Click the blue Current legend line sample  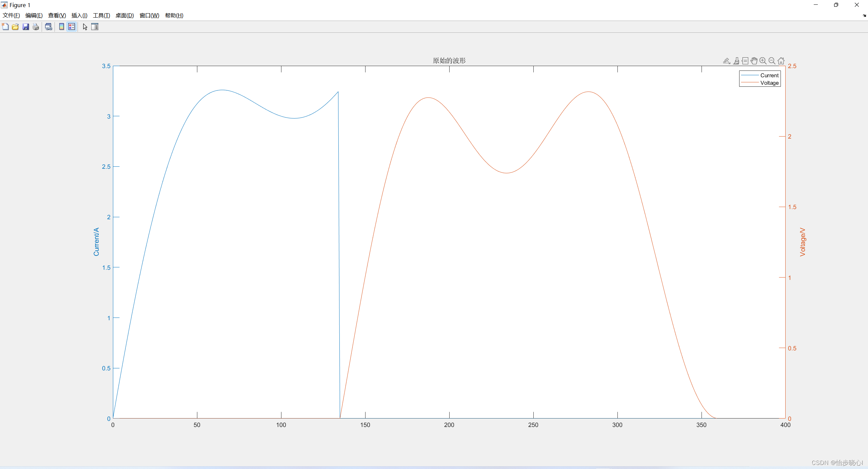[x=750, y=75]
